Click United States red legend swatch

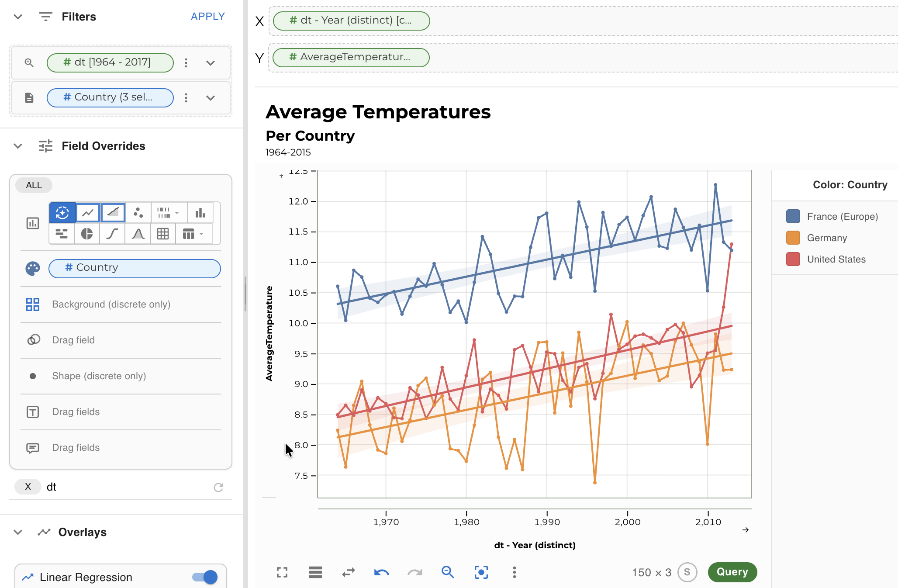[x=793, y=259]
